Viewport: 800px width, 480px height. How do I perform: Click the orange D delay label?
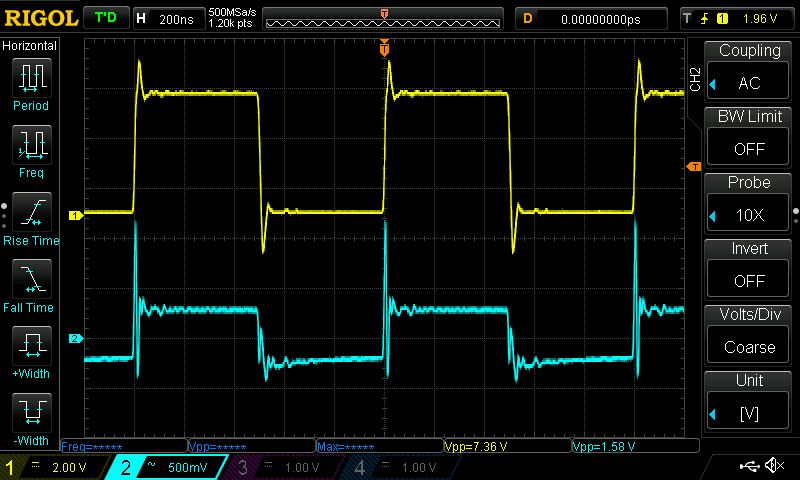pos(528,18)
